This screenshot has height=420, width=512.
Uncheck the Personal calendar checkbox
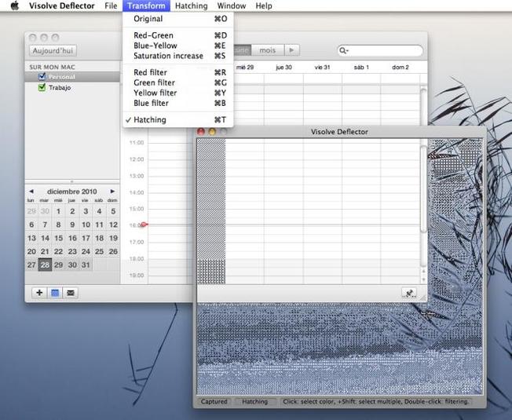click(42, 77)
